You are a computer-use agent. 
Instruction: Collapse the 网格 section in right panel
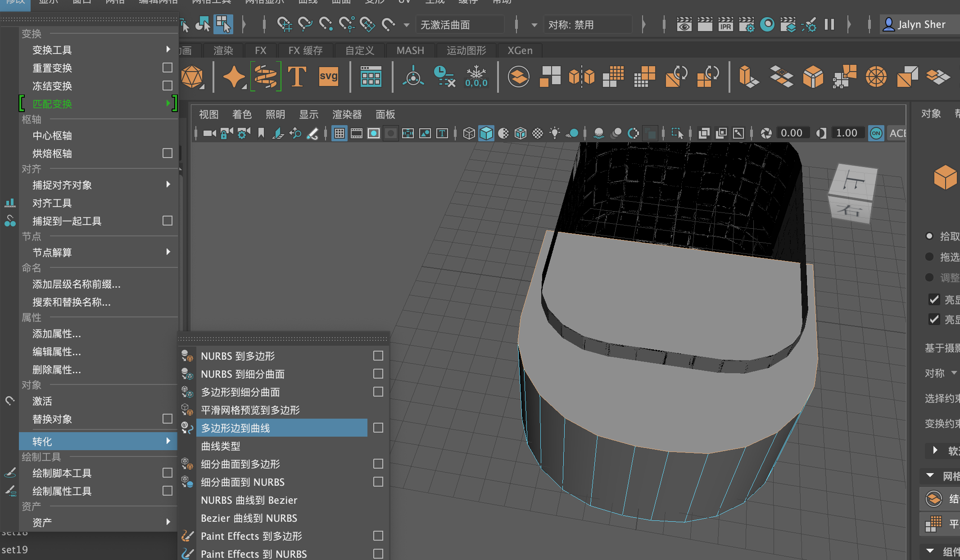pyautogui.click(x=930, y=475)
